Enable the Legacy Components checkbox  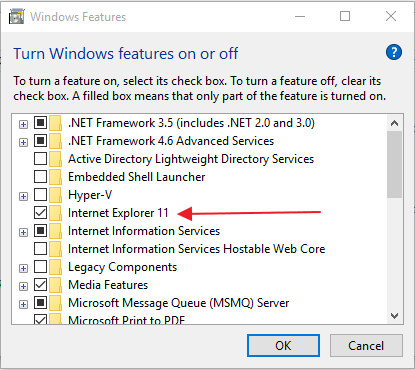point(40,267)
